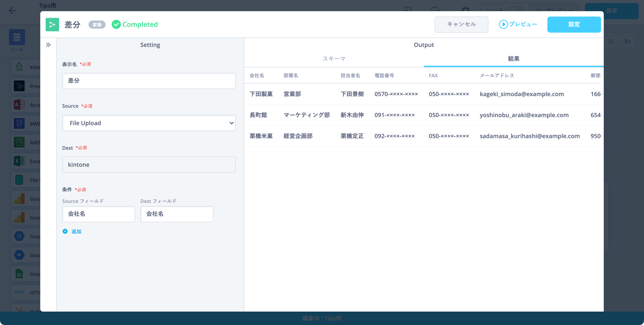
Task: Click the Dest フィールド 会社名 input
Action: [x=177, y=214]
